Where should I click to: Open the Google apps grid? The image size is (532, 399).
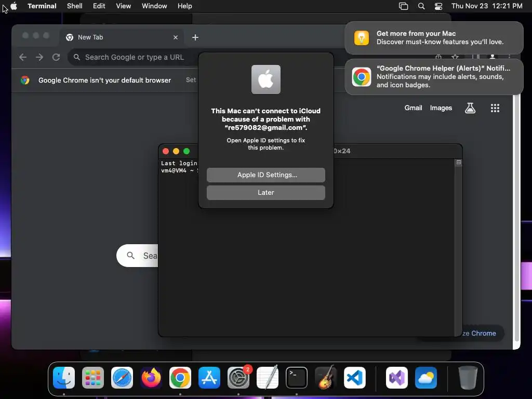coord(495,108)
